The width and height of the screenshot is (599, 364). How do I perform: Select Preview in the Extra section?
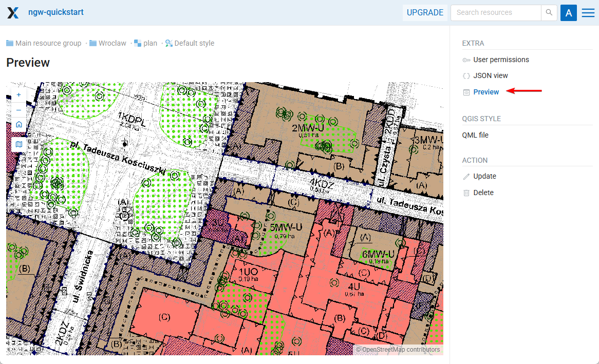tap(486, 92)
